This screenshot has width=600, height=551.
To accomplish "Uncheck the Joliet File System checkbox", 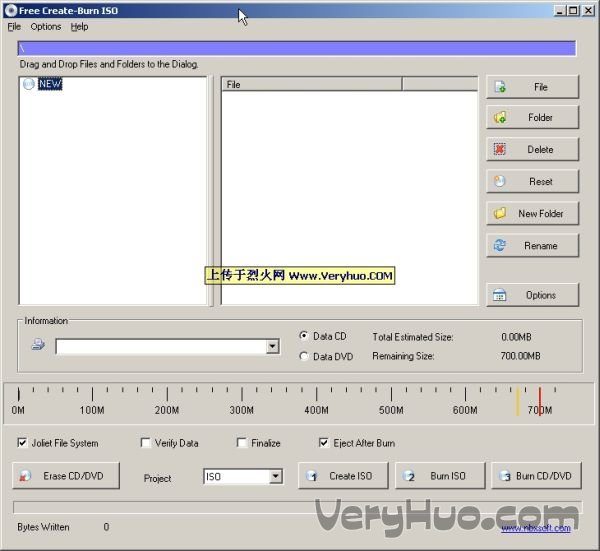I will coord(22,443).
